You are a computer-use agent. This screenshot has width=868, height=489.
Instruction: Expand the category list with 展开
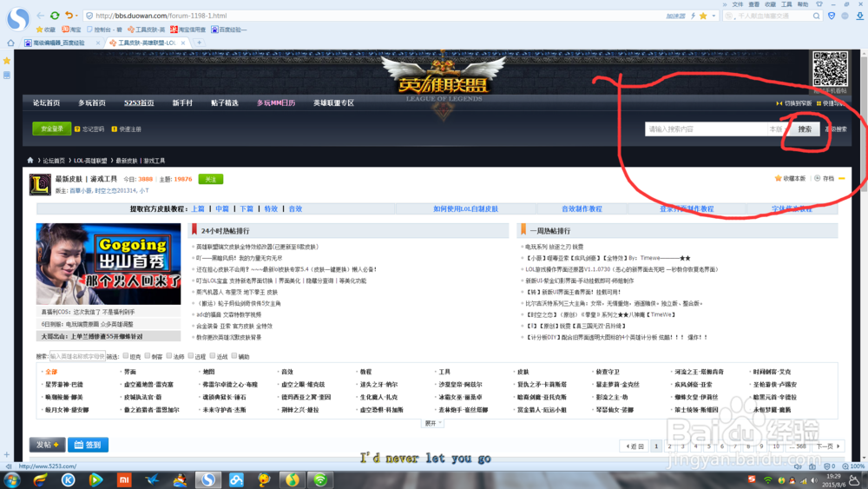432,423
